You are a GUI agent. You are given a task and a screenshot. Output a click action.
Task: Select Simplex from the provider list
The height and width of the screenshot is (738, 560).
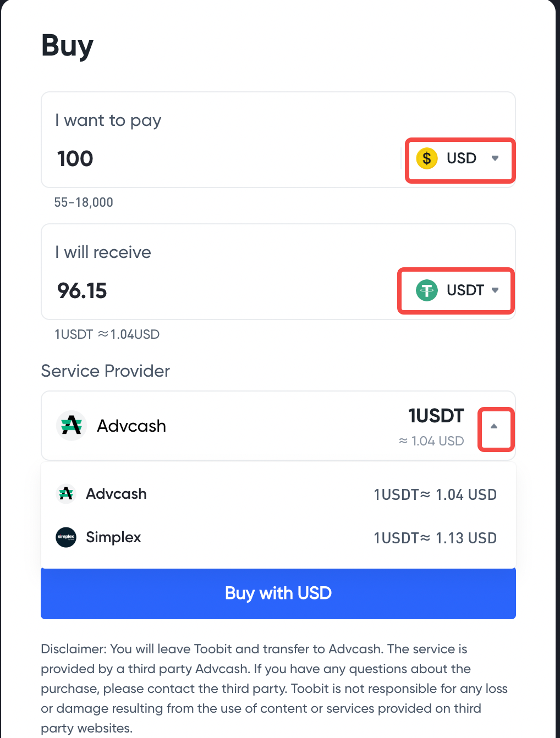(278, 537)
